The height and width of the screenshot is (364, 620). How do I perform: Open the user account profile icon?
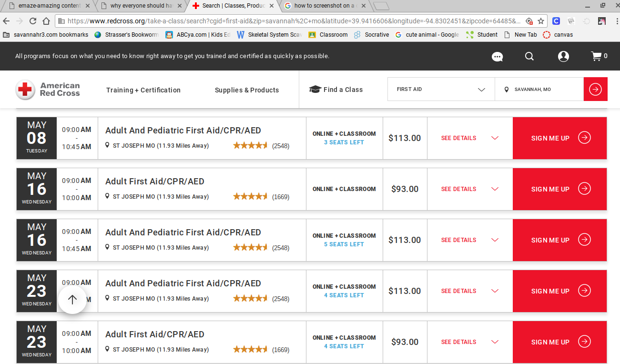pos(563,56)
